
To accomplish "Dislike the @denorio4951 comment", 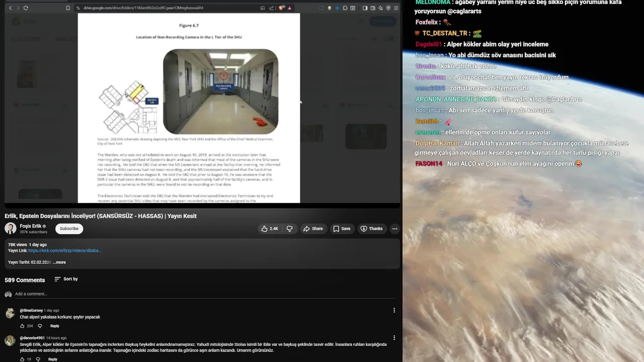I will point(38,359).
